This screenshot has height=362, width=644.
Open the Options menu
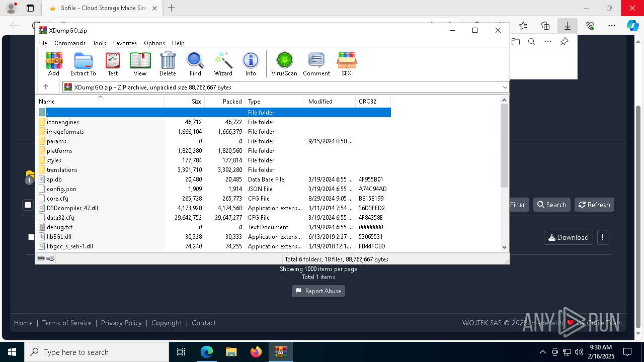pyautogui.click(x=154, y=43)
